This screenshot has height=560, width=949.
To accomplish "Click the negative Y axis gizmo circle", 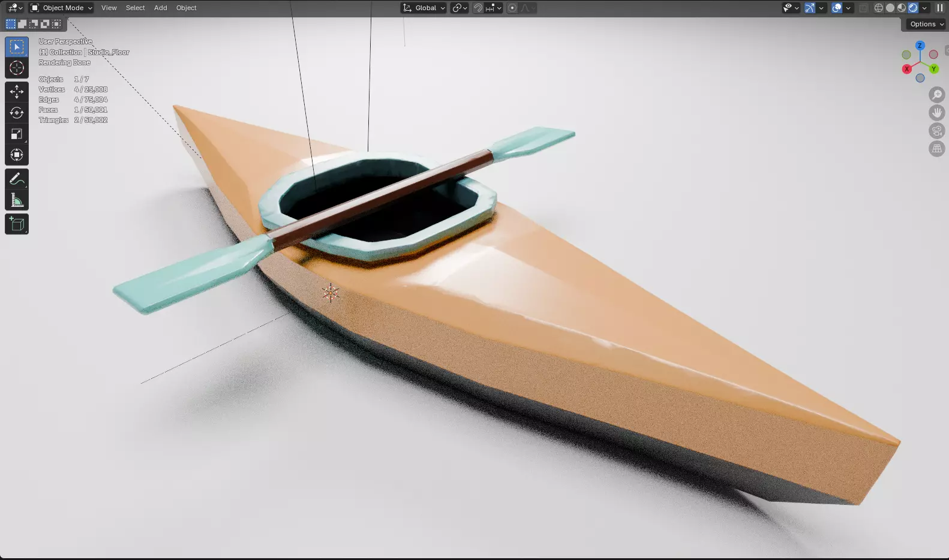I will click(906, 55).
